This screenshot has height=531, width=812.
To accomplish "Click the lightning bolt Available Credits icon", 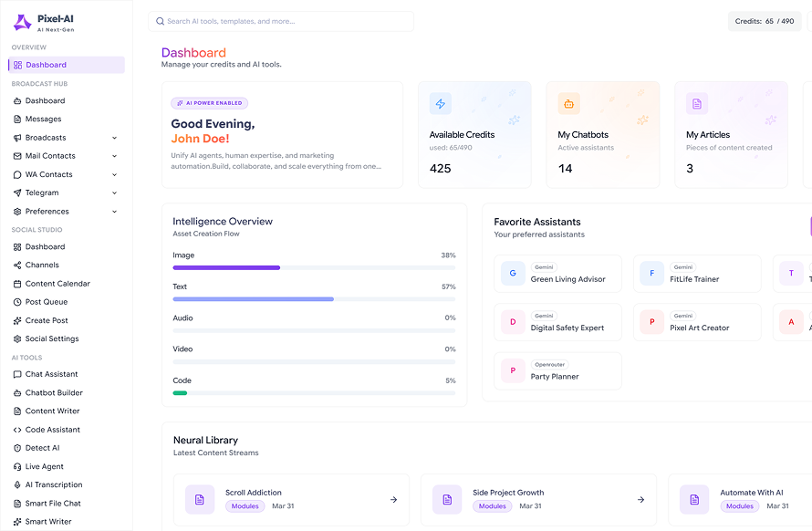I will [440, 104].
